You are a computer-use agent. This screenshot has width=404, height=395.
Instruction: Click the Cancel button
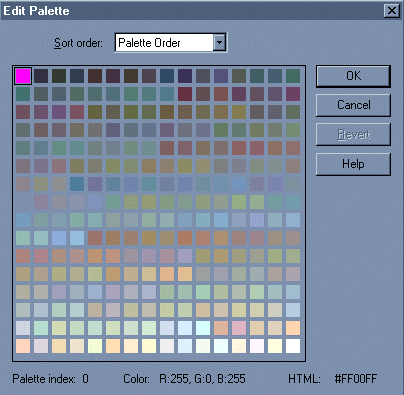(x=353, y=105)
